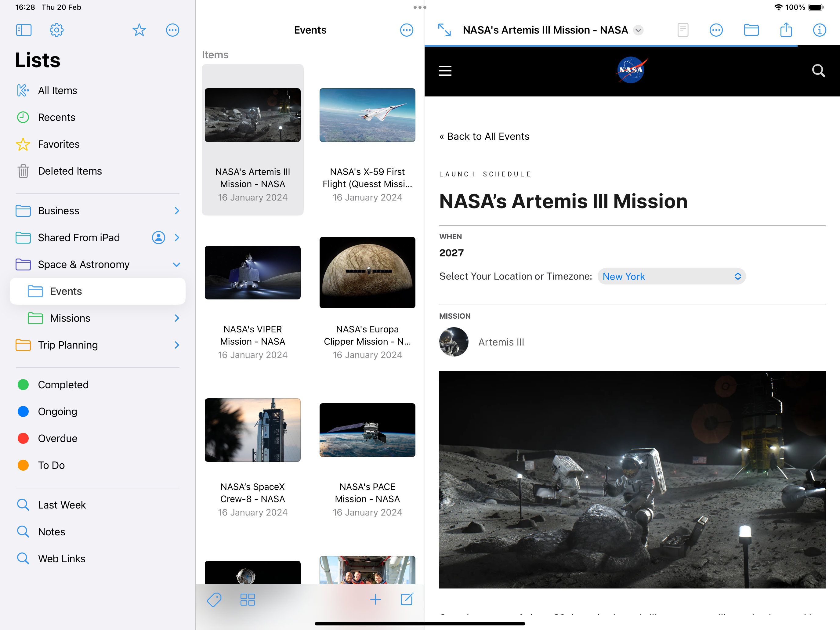Open NASA's X-59 First Flight item
This screenshot has width=840, height=630.
pyautogui.click(x=367, y=140)
